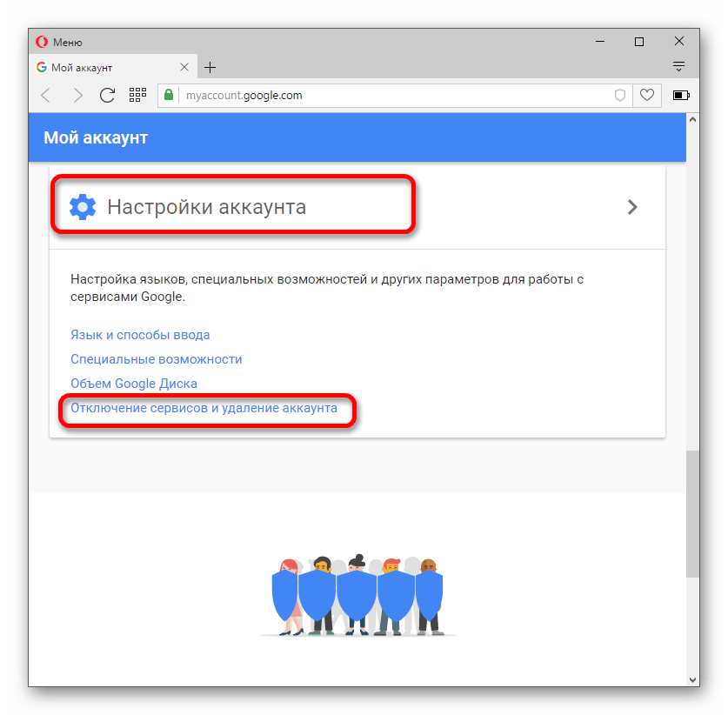Toggle the ad blocker shield icon
Screen dimensions: 728x715
click(620, 95)
